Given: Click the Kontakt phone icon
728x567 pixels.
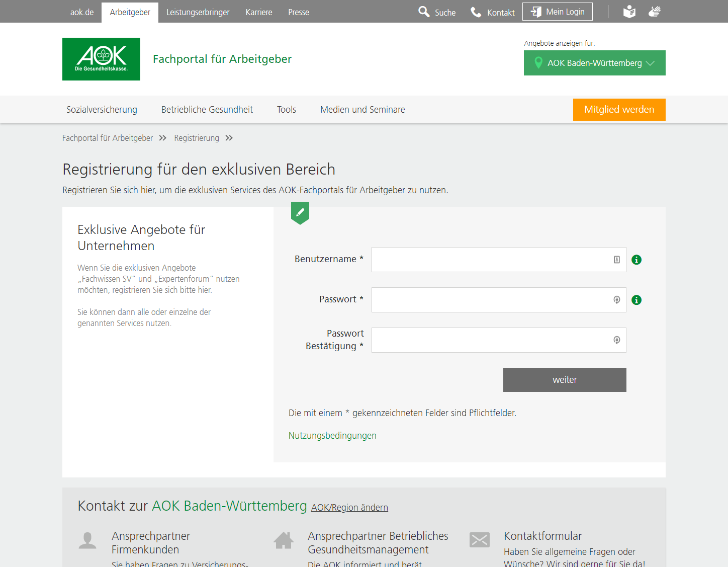Looking at the screenshot, I should (476, 12).
